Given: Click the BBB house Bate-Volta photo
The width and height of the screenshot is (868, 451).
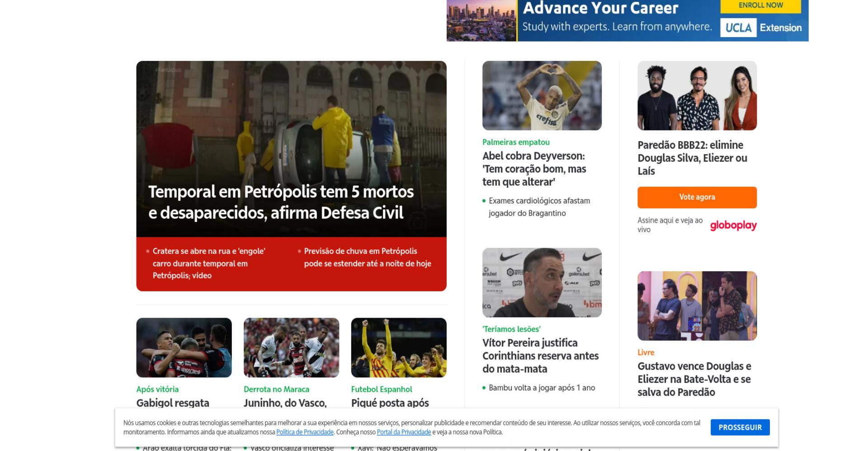Looking at the screenshot, I should [697, 306].
